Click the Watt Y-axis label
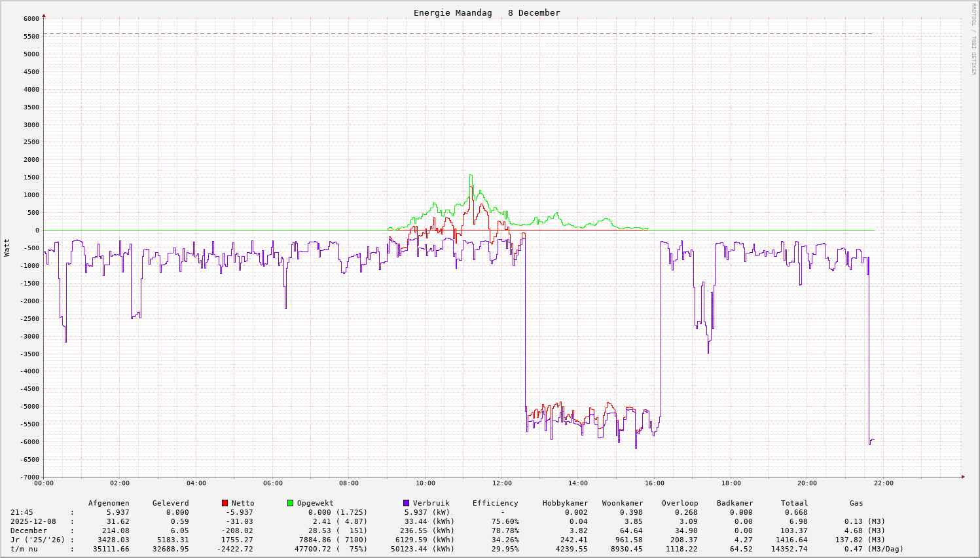This screenshot has width=980, height=558. click(x=7, y=248)
